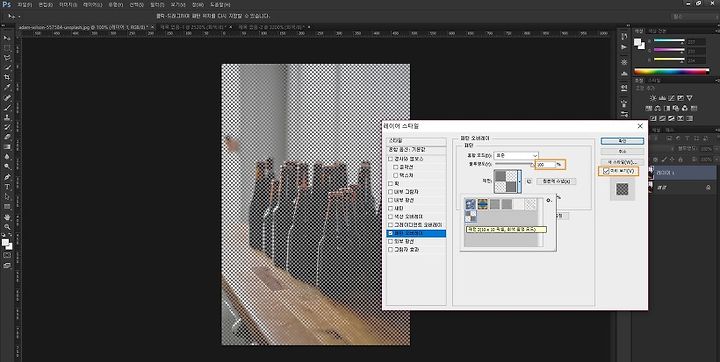Enable the Color Overlay checkbox

(x=391, y=217)
